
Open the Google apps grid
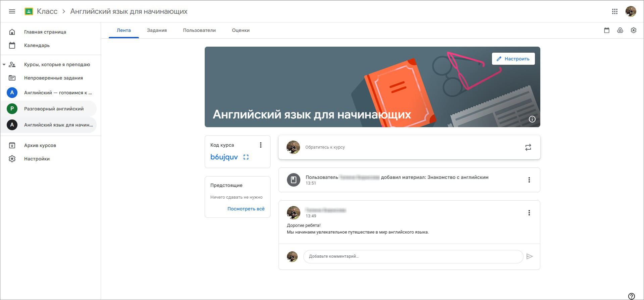[615, 11]
